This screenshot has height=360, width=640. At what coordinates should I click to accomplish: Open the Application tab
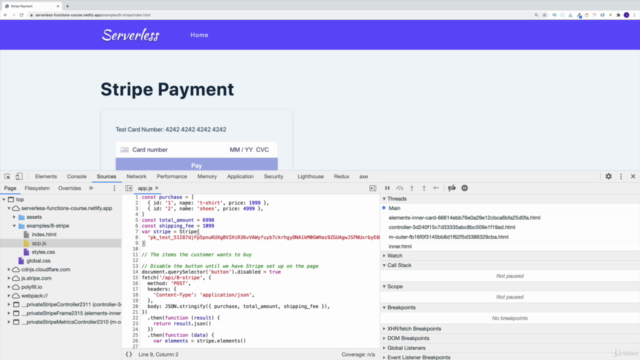click(240, 176)
